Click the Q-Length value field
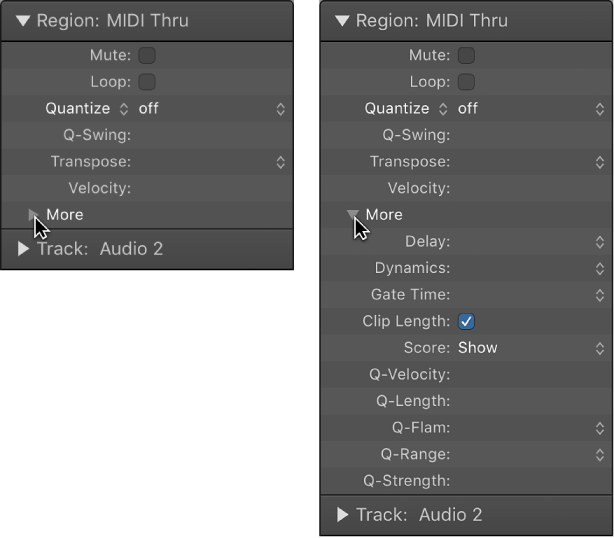The width and height of the screenshot is (614, 538). click(x=525, y=401)
